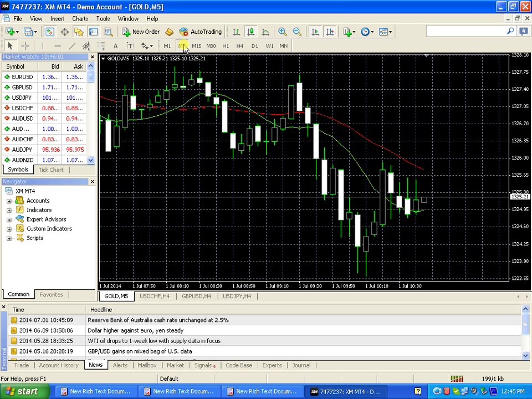
Task: Open the Strategy Tester icon
Action: [x=108, y=32]
